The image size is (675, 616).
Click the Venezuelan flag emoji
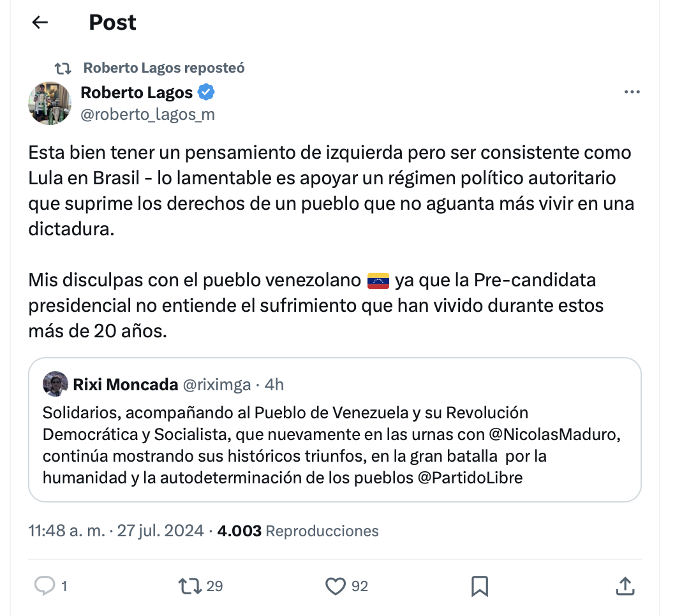378,280
